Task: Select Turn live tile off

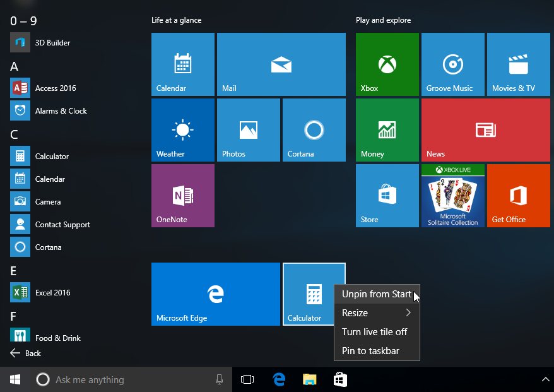Action: coord(377,332)
